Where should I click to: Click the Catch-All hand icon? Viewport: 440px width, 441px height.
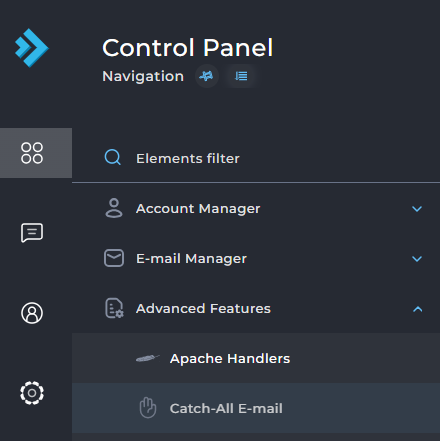(148, 407)
